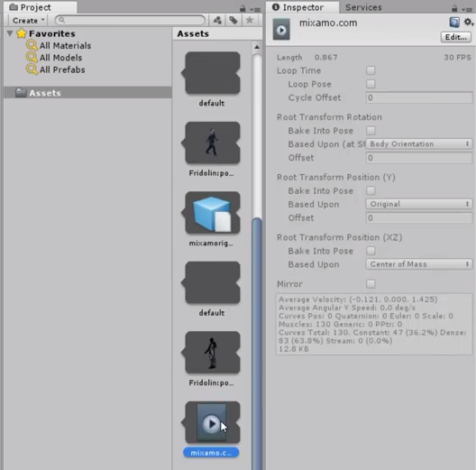This screenshot has width=476, height=470.
Task: Click the Cycle Offset field
Action: pyautogui.click(x=419, y=97)
